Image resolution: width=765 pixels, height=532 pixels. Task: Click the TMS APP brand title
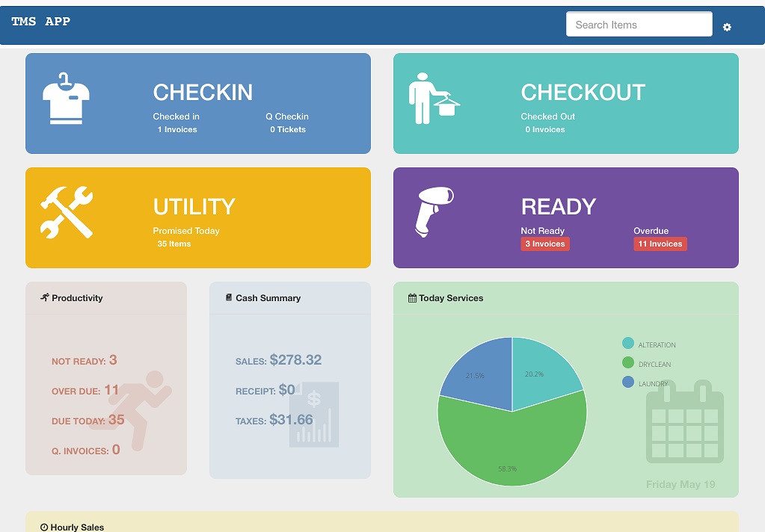click(x=41, y=22)
